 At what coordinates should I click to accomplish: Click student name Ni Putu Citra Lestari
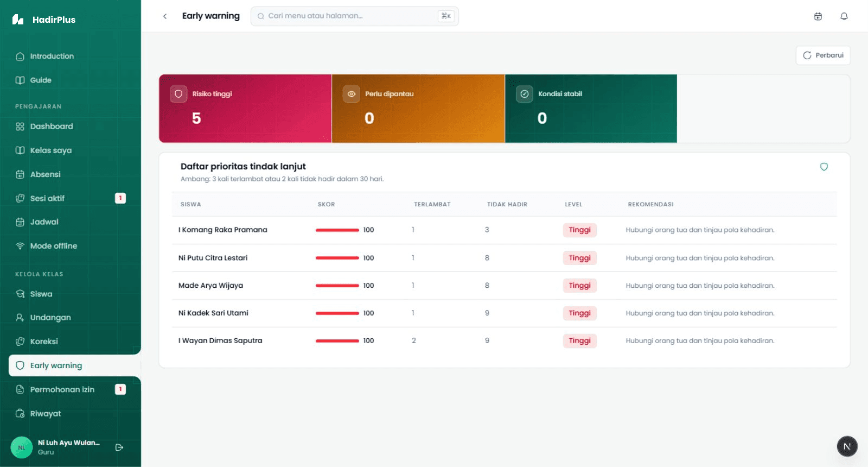[213, 258]
